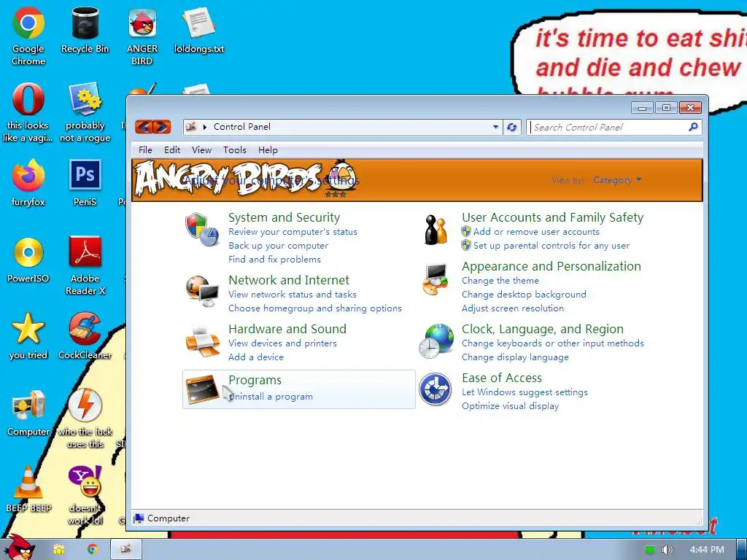Open 'Set up parental controls' link

click(x=551, y=246)
